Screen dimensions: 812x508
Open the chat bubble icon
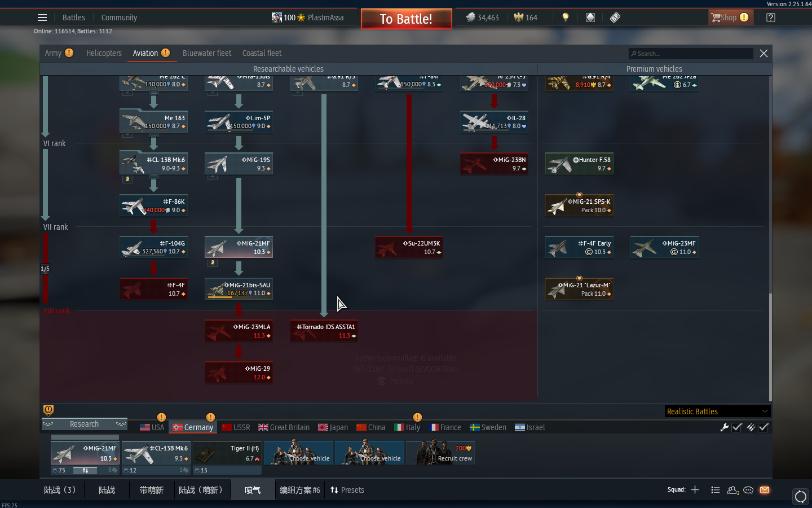click(x=748, y=490)
